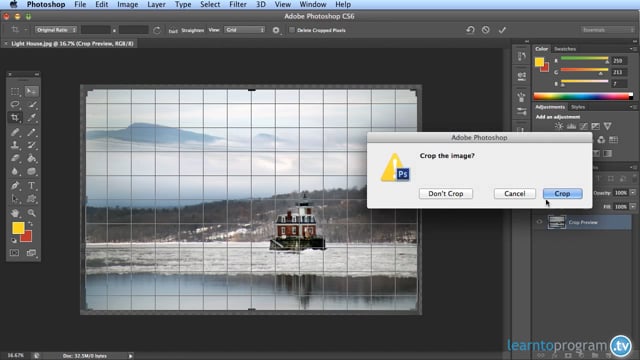Hide the Crop Preview layer eye

[540, 222]
